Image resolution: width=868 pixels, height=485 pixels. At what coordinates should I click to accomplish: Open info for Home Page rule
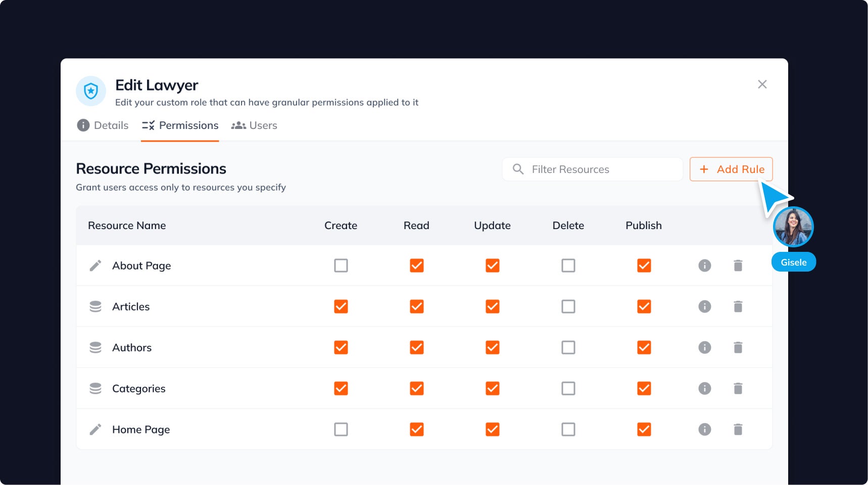pyautogui.click(x=705, y=429)
